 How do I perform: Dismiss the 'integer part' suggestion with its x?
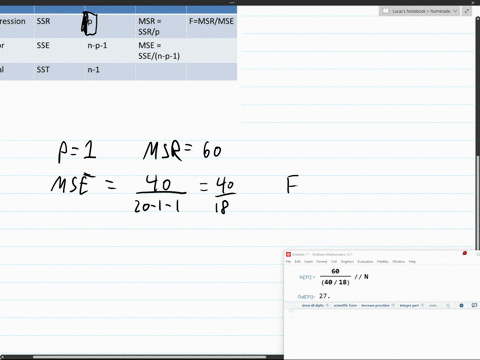point(422,305)
